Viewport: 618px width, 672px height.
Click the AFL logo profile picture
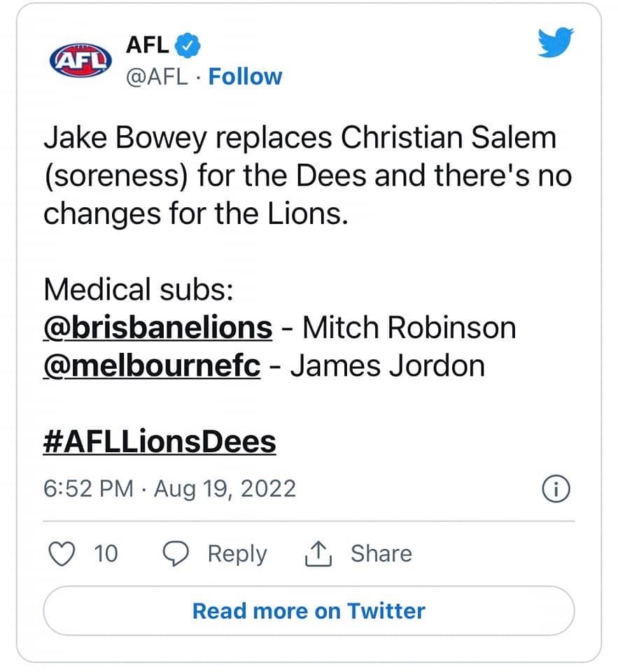pyautogui.click(x=79, y=59)
